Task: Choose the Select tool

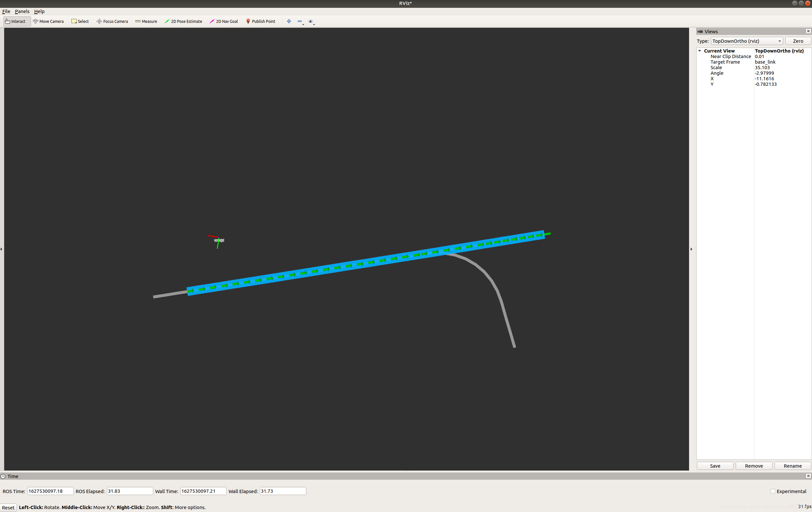Action: tap(80, 21)
